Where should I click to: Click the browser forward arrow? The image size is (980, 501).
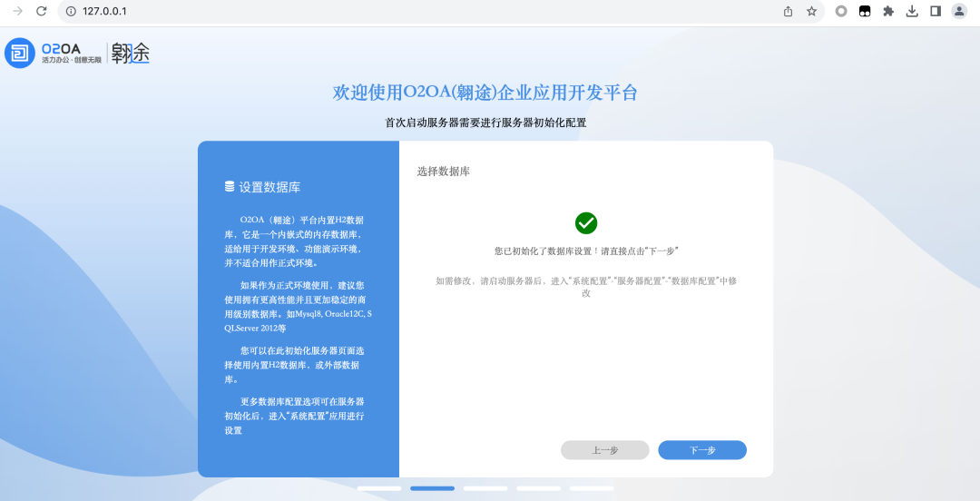click(x=17, y=11)
